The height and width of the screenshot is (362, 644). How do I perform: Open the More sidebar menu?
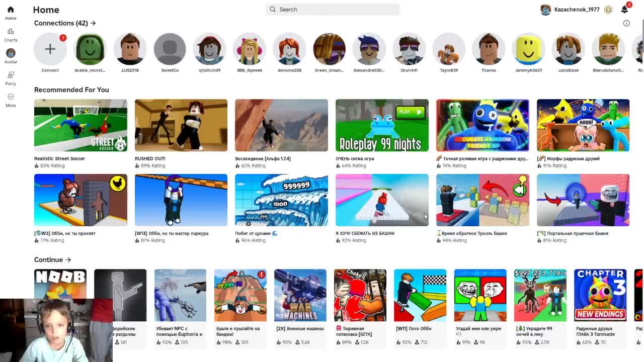11,96
